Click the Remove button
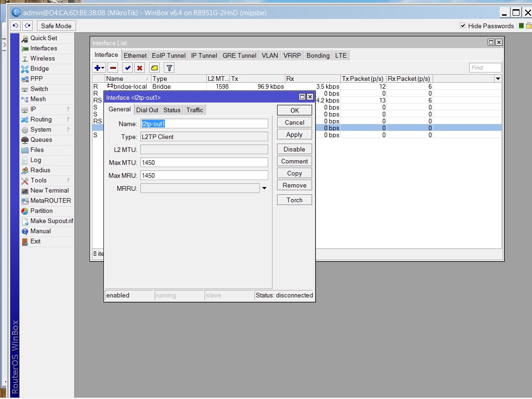Image resolution: width=532 pixels, height=399 pixels. click(x=295, y=185)
